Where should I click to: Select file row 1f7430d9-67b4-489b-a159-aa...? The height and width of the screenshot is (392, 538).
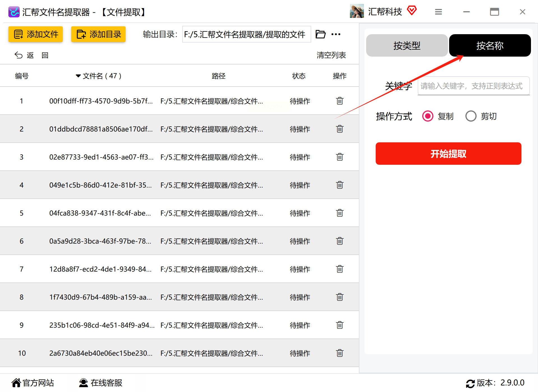pyautogui.click(x=179, y=297)
